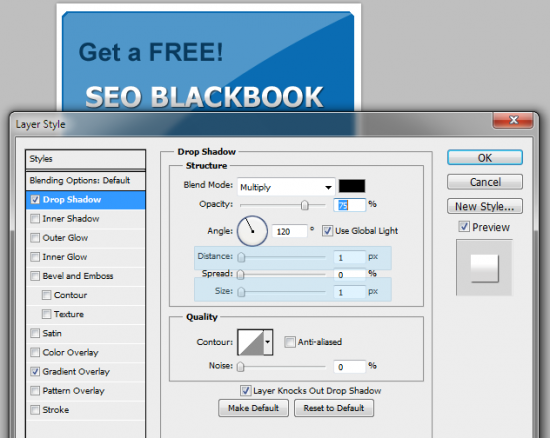Enable the Contour sub-option checkbox
Image resolution: width=550 pixels, height=438 pixels.
coord(46,295)
